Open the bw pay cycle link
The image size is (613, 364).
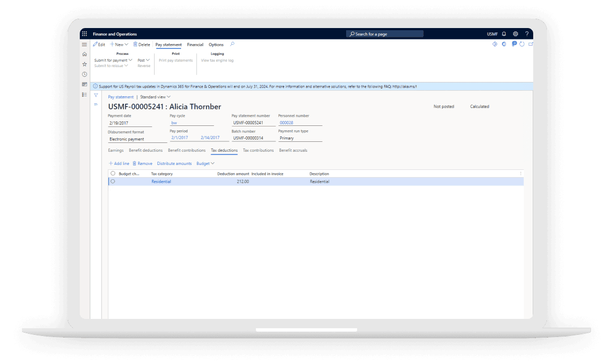[x=174, y=123]
